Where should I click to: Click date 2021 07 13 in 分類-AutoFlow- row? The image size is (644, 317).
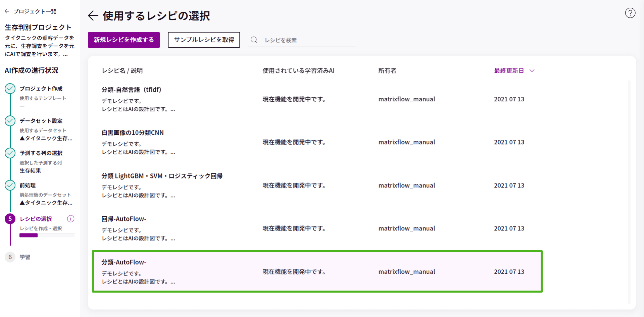pos(509,272)
